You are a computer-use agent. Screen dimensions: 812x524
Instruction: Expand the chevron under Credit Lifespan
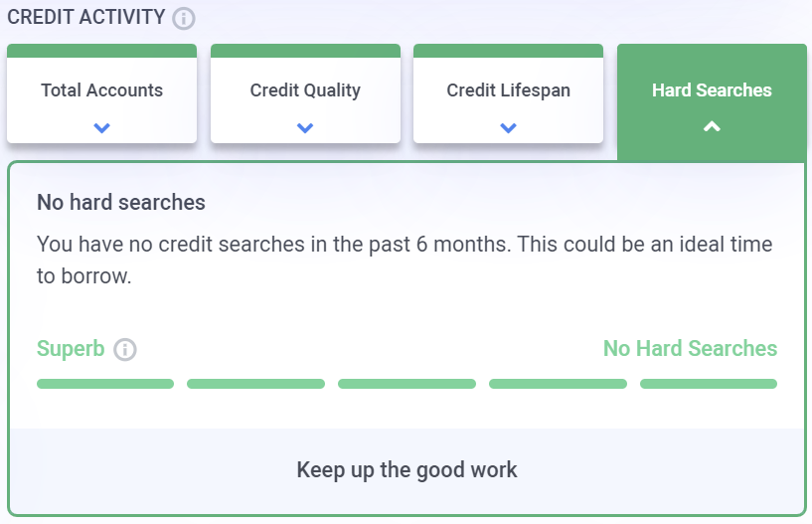(x=508, y=127)
